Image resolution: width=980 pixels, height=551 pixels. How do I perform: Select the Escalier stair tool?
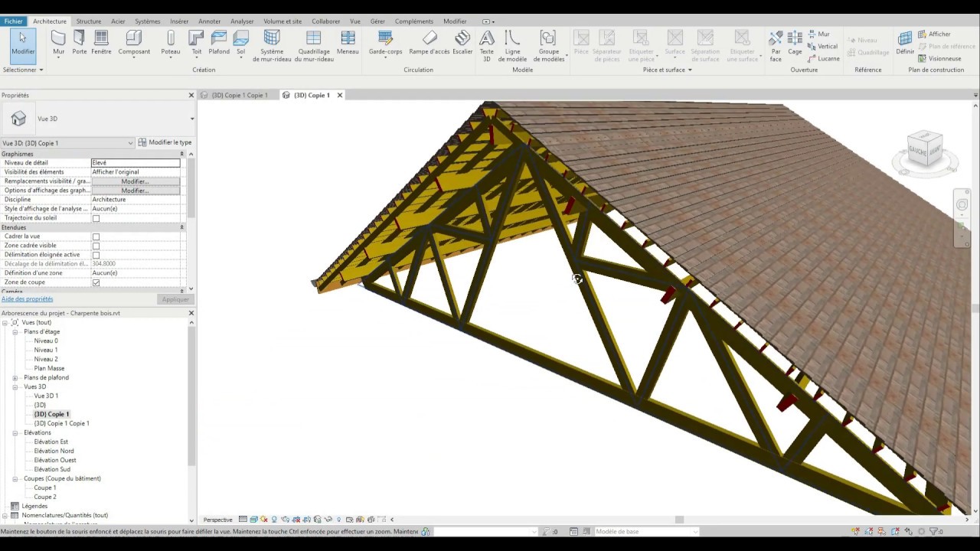pos(462,42)
